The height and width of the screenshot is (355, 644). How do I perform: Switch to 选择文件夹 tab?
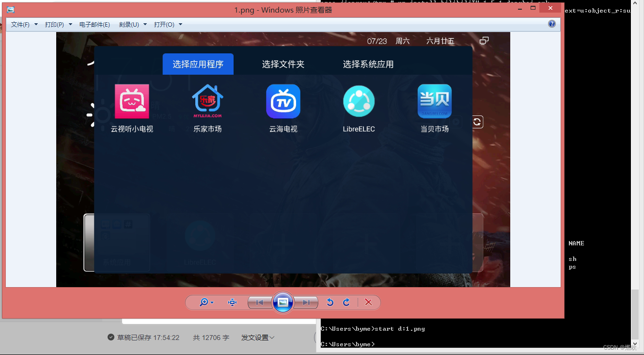[283, 64]
